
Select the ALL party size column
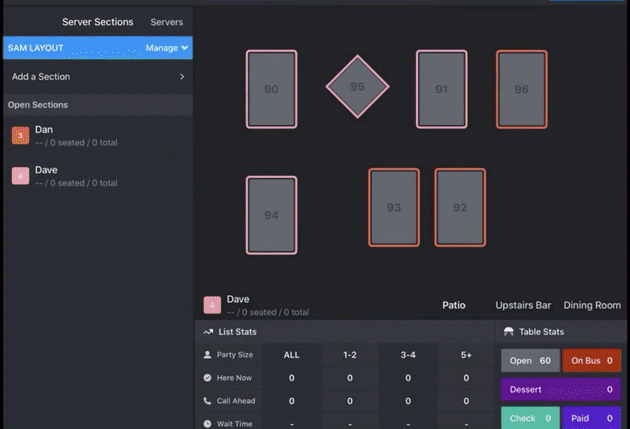pyautogui.click(x=291, y=355)
